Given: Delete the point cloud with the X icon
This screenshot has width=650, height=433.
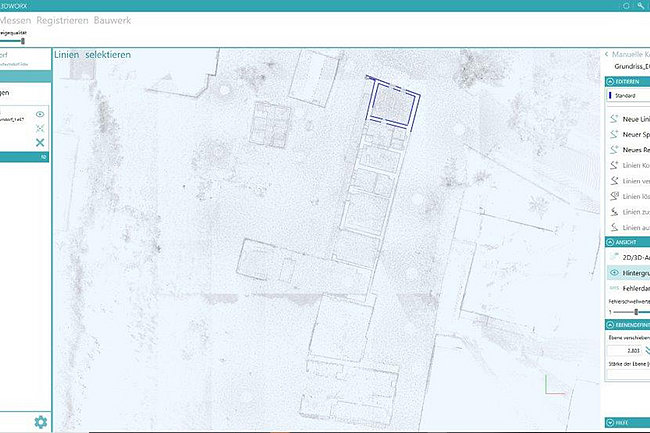Looking at the screenshot, I should pyautogui.click(x=41, y=143).
